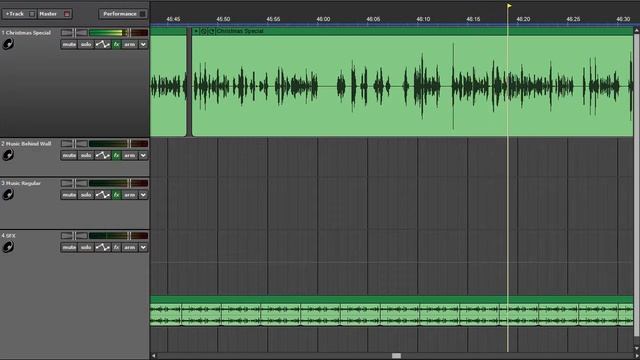Expand options dropdown for Music Behind Wall track
Image resolution: width=640 pixels, height=360 pixels.
(143, 156)
